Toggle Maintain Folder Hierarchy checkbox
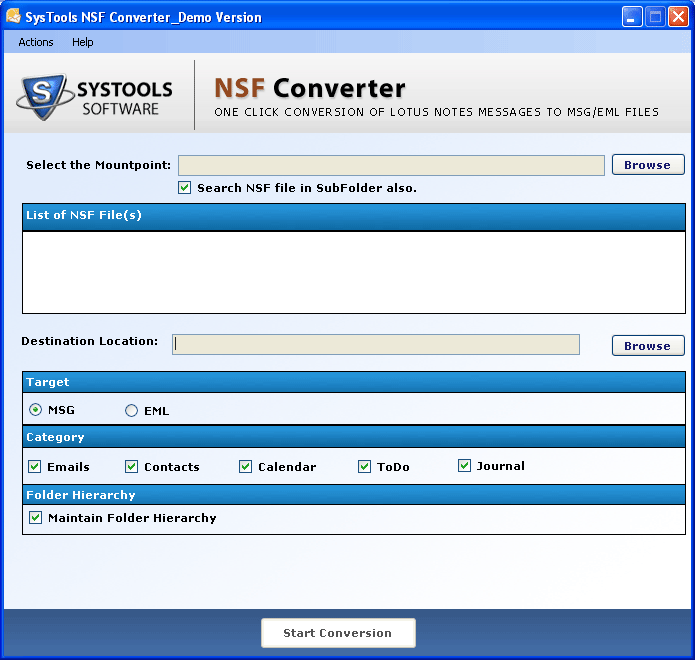695x660 pixels. tap(35, 517)
